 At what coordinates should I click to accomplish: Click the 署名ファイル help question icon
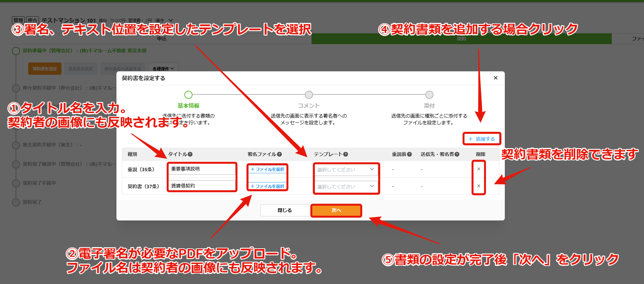point(279,154)
